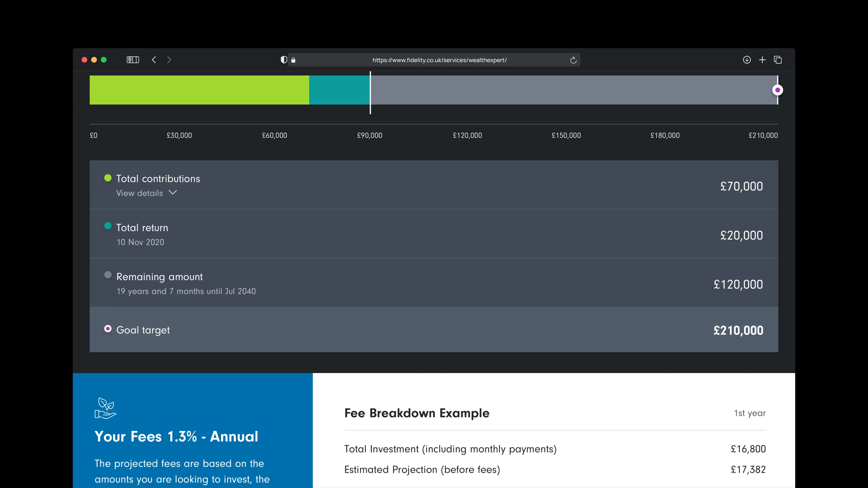Click the privacy shield icon

[284, 60]
